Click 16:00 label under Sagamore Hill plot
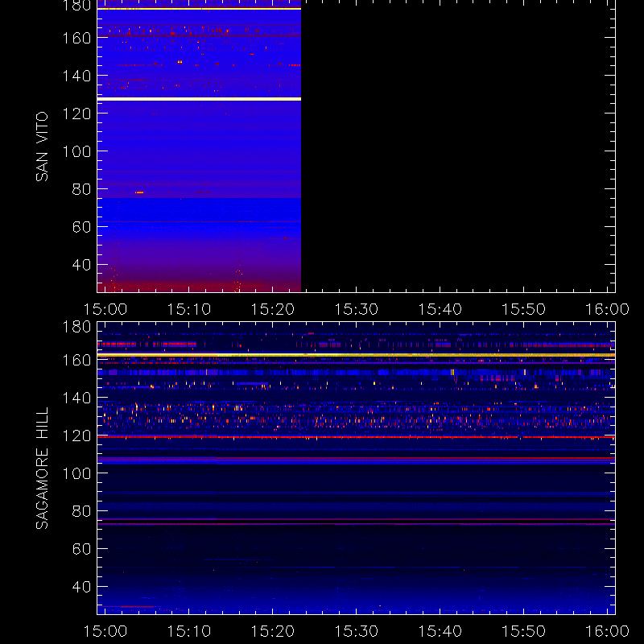644x644 pixels. click(607, 631)
